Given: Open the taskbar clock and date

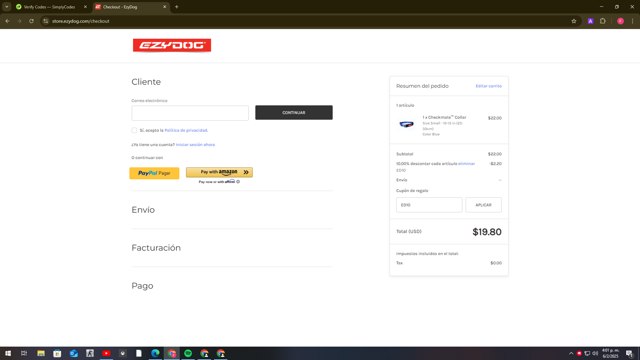Looking at the screenshot, I should coord(611,353).
